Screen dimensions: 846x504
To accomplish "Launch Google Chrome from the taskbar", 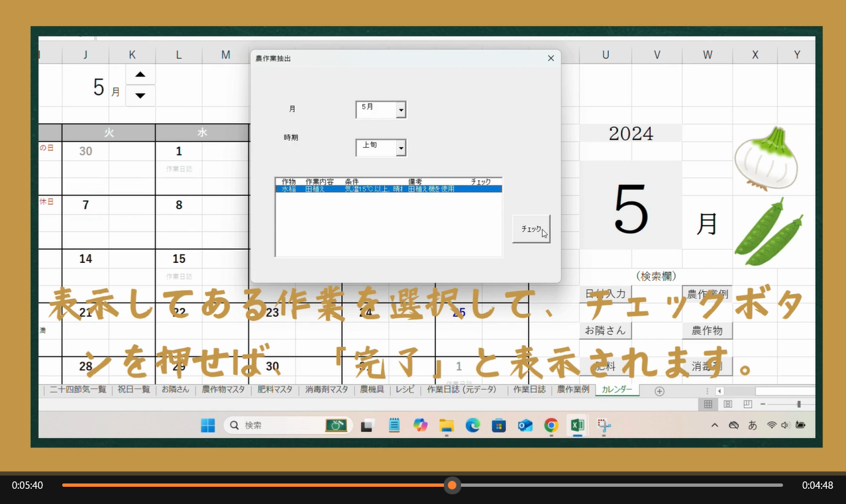I will pyautogui.click(x=551, y=425).
